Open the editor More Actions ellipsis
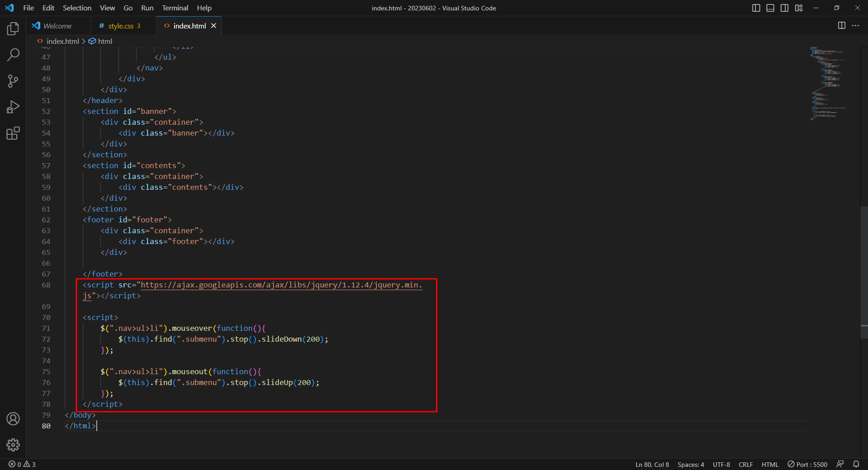868x470 pixels. pyautogui.click(x=855, y=25)
